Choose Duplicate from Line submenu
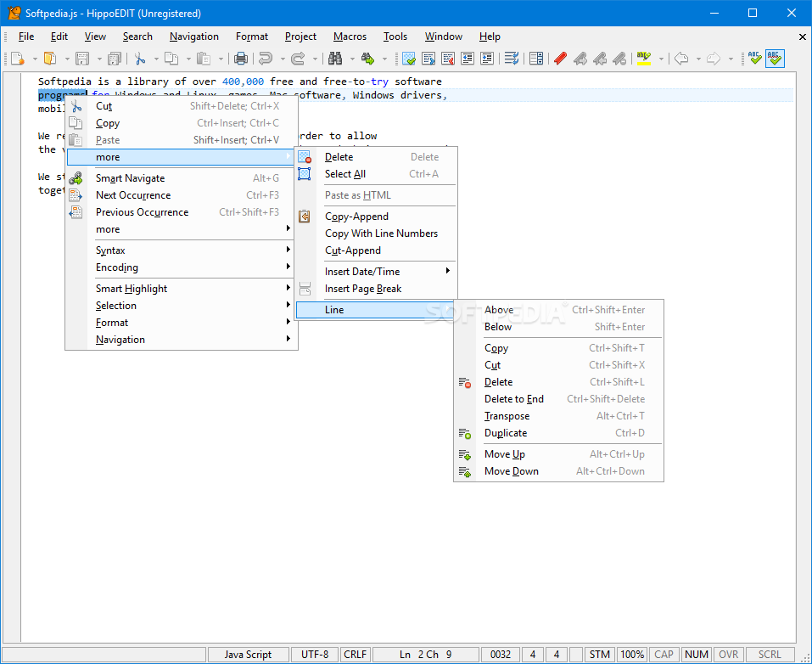812x664 pixels. click(x=559, y=433)
